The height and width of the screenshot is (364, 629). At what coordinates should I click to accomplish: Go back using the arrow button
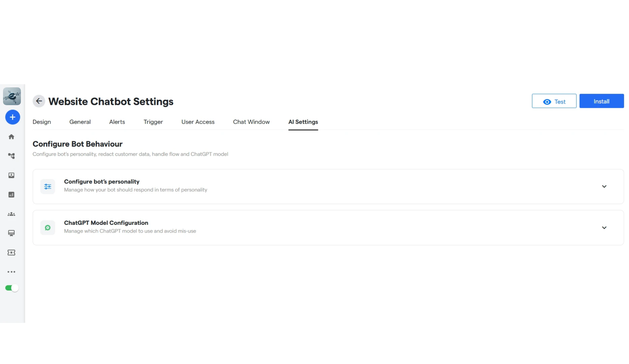tap(39, 101)
